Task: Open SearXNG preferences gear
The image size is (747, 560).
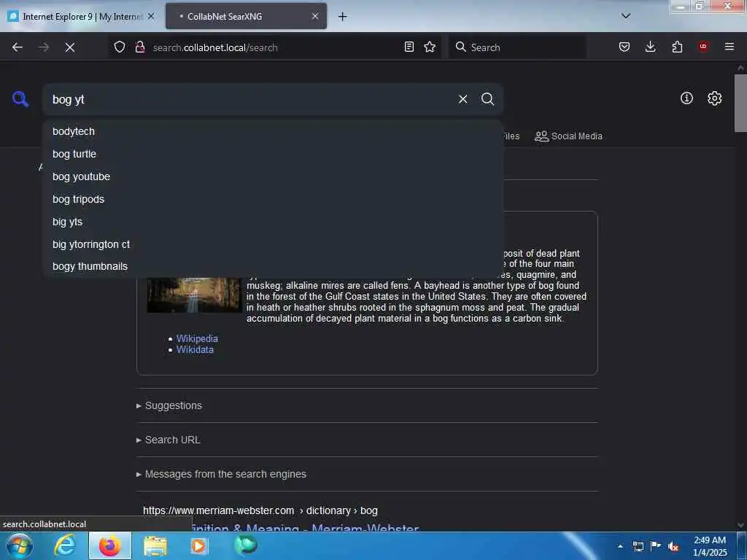Action: pyautogui.click(x=714, y=98)
